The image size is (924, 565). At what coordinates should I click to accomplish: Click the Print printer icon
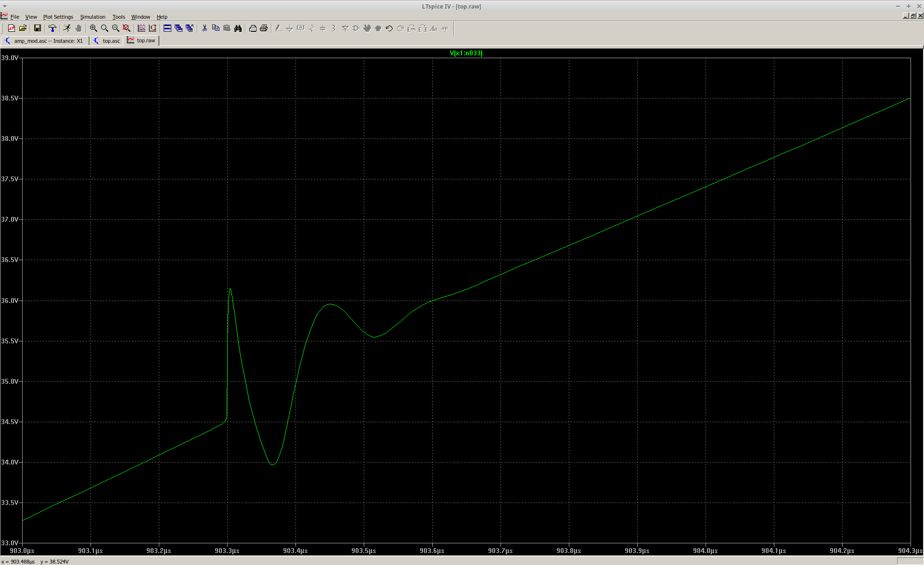(264, 28)
